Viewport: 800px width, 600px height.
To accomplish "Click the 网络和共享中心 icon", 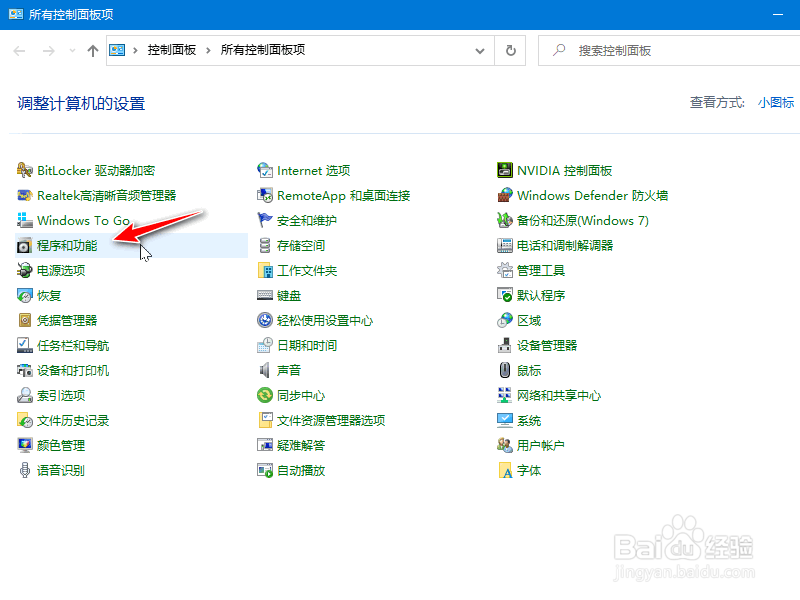I will click(x=505, y=395).
